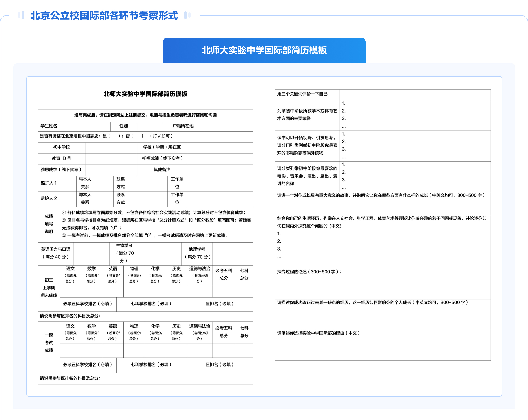This screenshot has width=528, height=420.
Task: Click the page heading 北京公立校国际部各环节考察形式
Action: point(104,15)
